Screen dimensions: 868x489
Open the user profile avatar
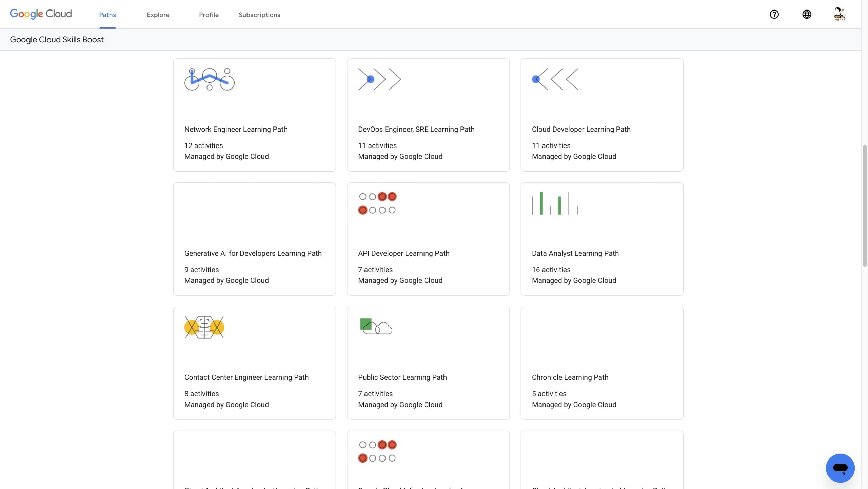point(840,14)
